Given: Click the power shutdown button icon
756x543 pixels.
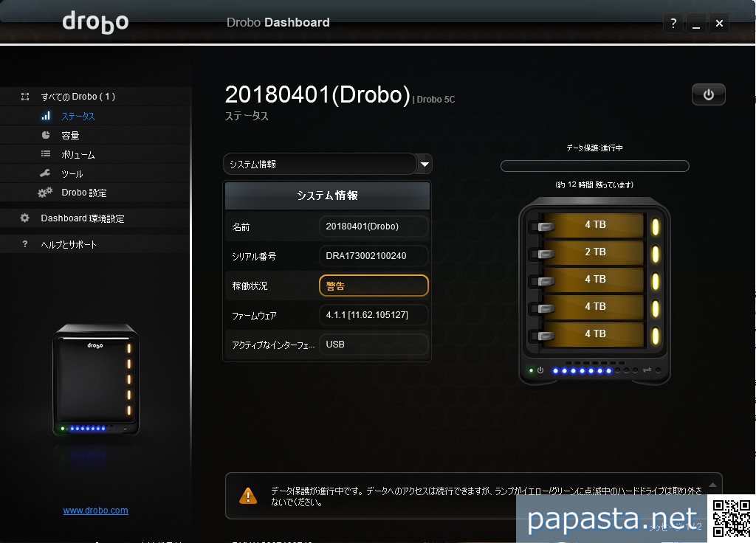Looking at the screenshot, I should point(708,94).
